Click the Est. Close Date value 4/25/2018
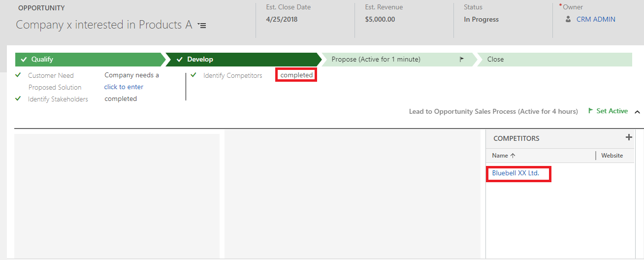The image size is (644, 260). (x=282, y=19)
